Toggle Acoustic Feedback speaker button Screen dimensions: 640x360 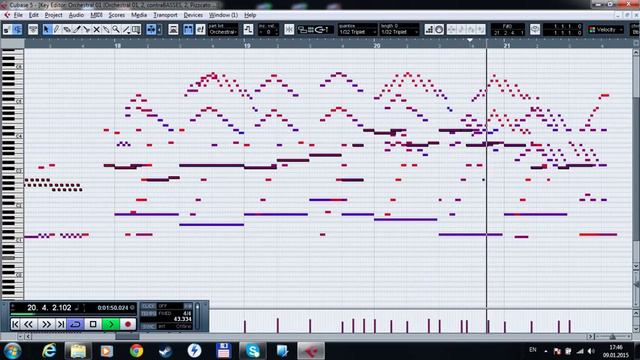point(18,30)
